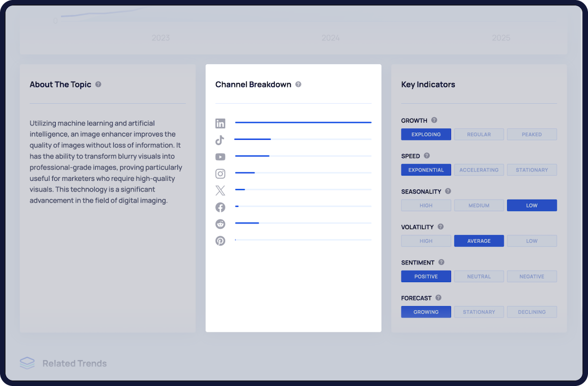The height and width of the screenshot is (386, 588).
Task: Click the Pinterest channel icon
Action: click(220, 241)
